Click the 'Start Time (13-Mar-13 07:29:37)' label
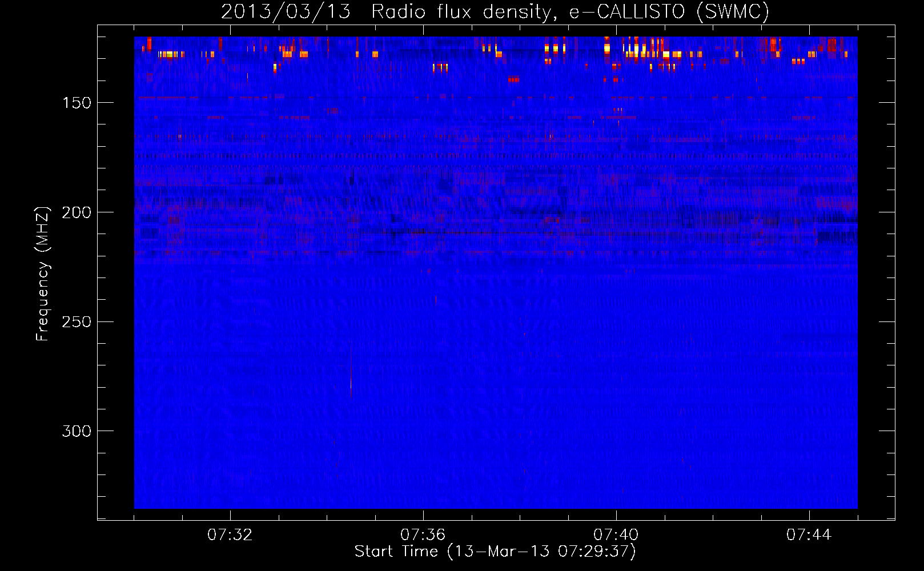This screenshot has height=571, width=924. pyautogui.click(x=495, y=552)
